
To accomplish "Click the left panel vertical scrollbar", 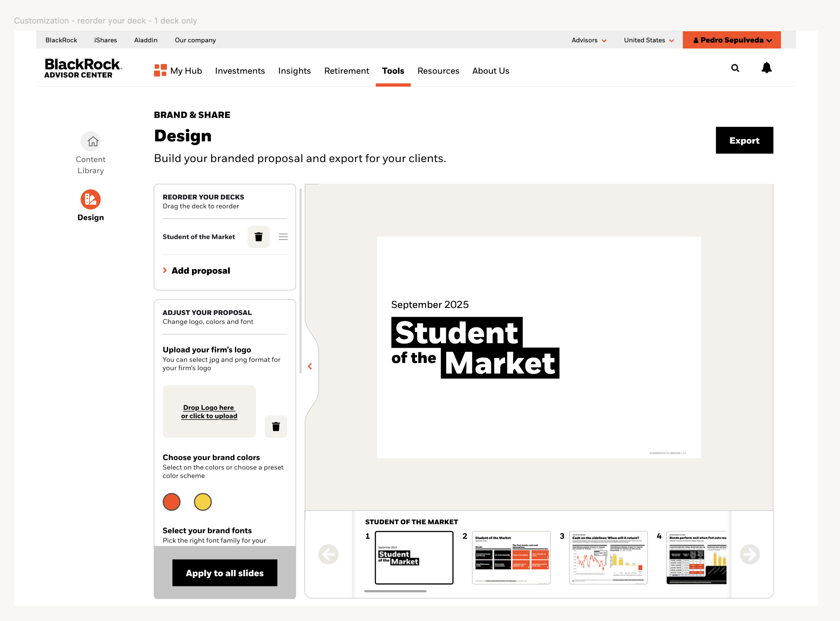I will (x=300, y=280).
